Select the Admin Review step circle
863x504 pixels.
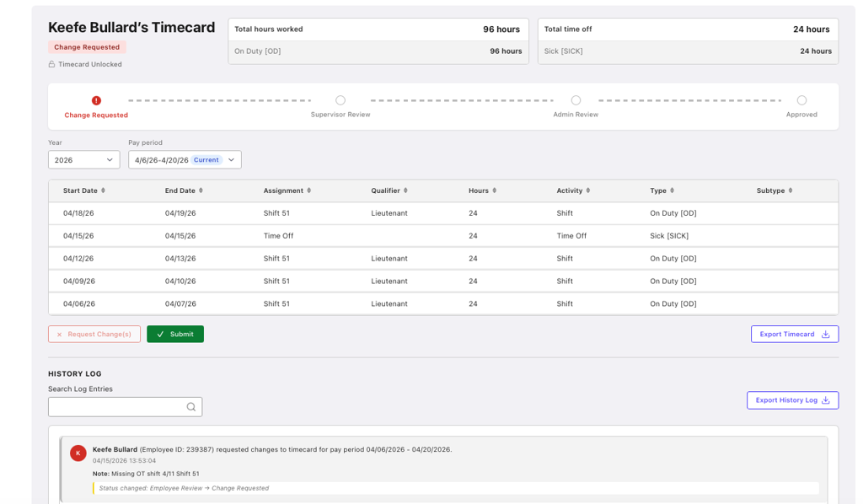pos(576,100)
